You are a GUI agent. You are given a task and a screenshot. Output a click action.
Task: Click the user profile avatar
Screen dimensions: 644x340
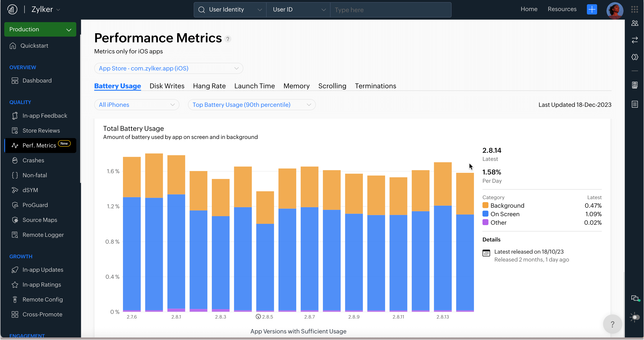click(615, 10)
